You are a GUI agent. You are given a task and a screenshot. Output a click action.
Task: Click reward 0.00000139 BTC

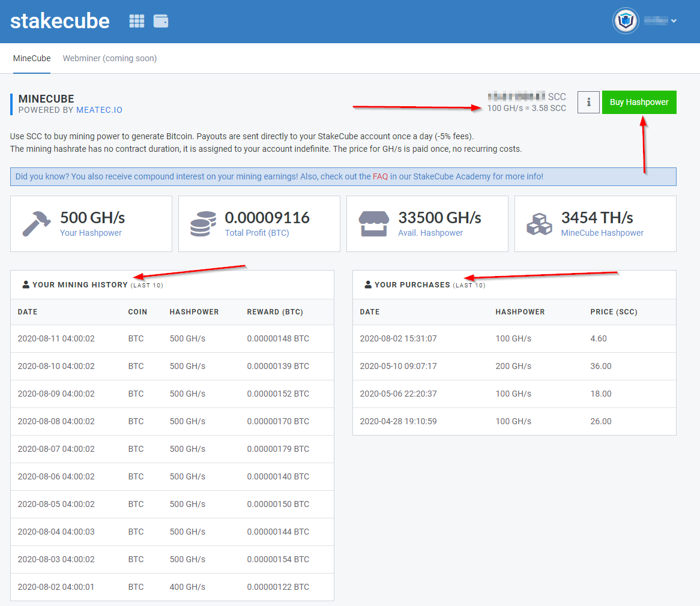[x=278, y=367]
